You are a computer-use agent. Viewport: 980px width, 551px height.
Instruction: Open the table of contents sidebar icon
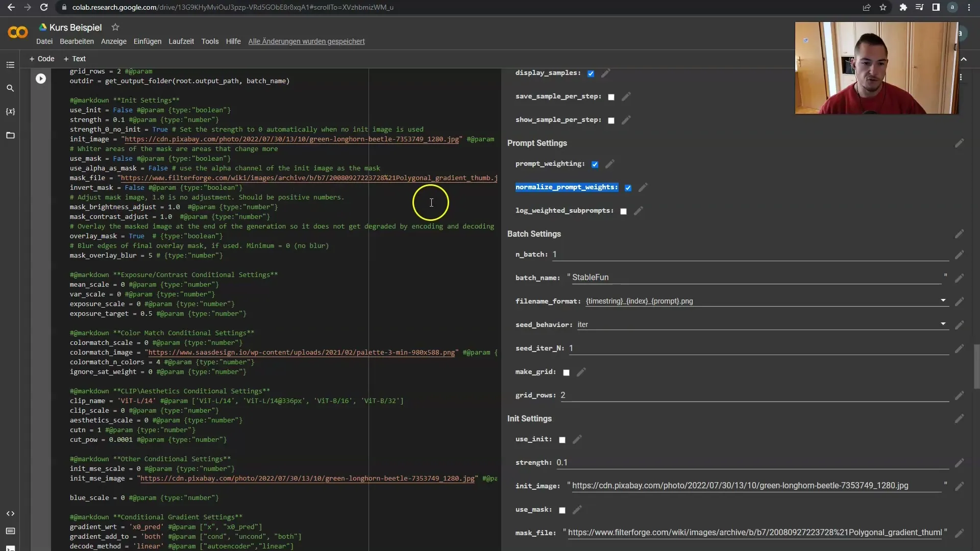pos(10,65)
